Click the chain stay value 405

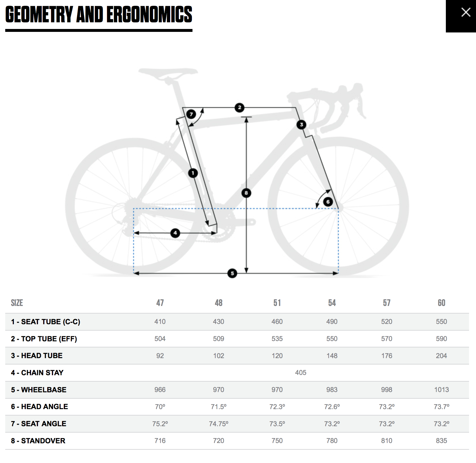coord(301,373)
